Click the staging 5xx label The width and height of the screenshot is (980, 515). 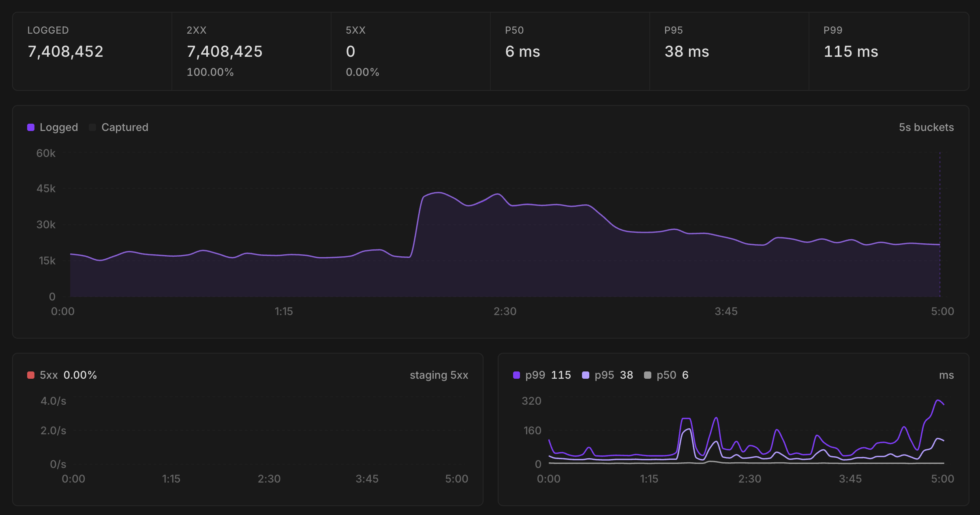439,375
